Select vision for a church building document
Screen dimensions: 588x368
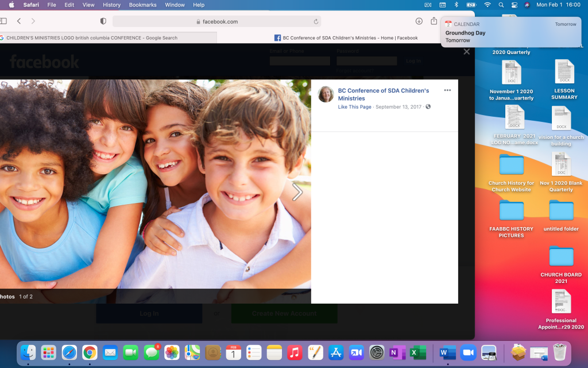561,126
